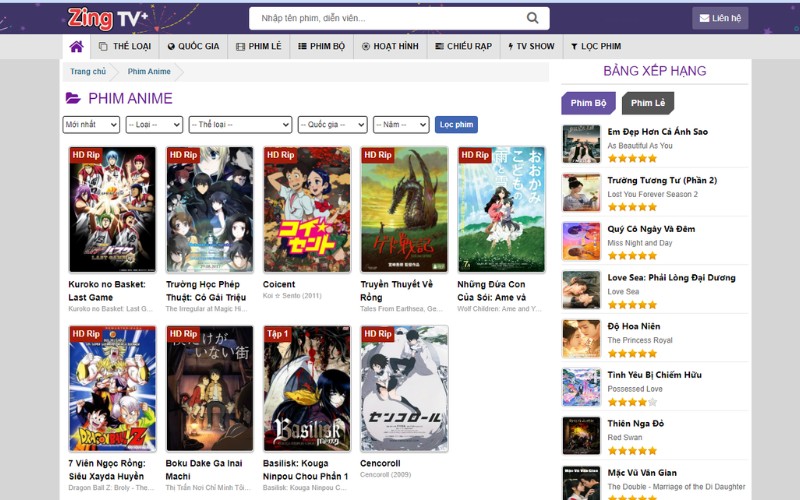This screenshot has height=500, width=800.
Task: Click rating stars under Miss Night and Day
Action: click(632, 256)
